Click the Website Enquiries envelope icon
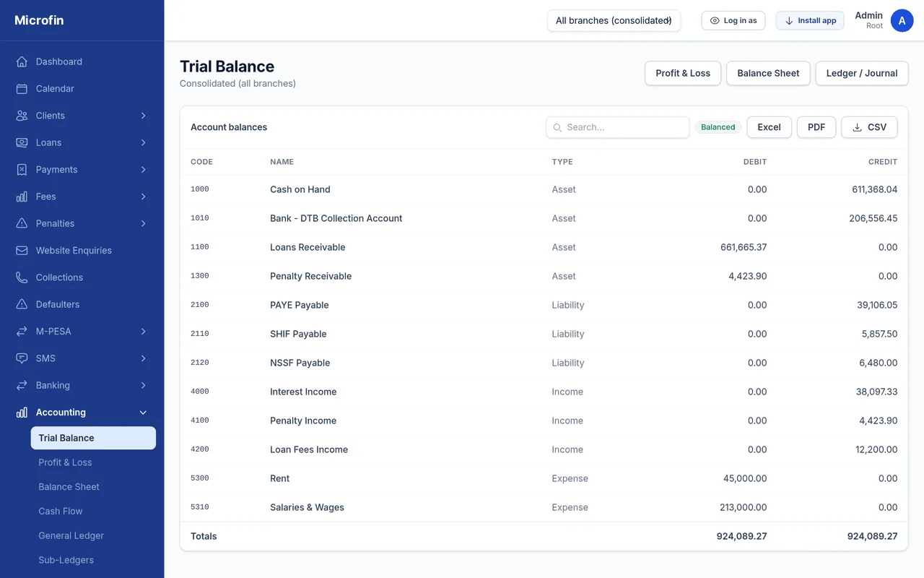Image resolution: width=924 pixels, height=578 pixels. point(22,251)
